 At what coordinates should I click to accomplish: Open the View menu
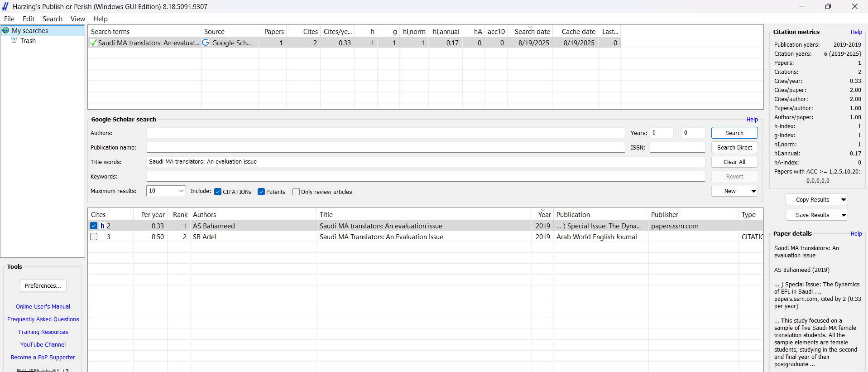78,19
